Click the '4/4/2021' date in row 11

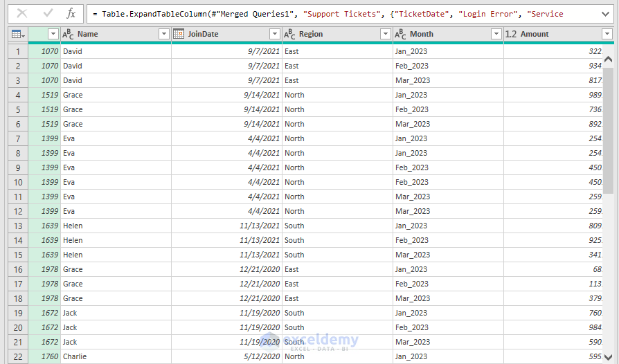click(x=227, y=197)
